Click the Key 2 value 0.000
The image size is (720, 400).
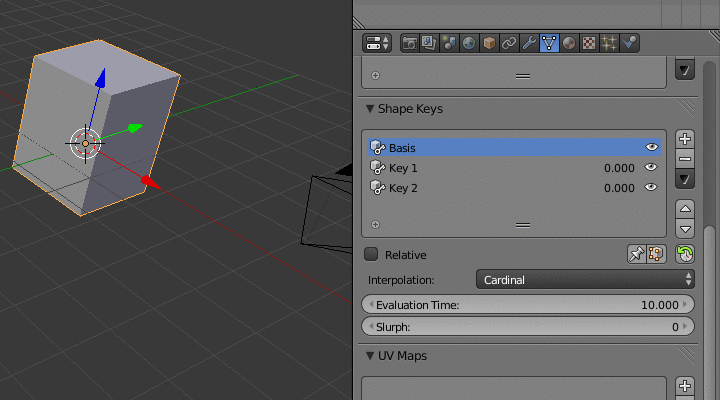pos(619,188)
